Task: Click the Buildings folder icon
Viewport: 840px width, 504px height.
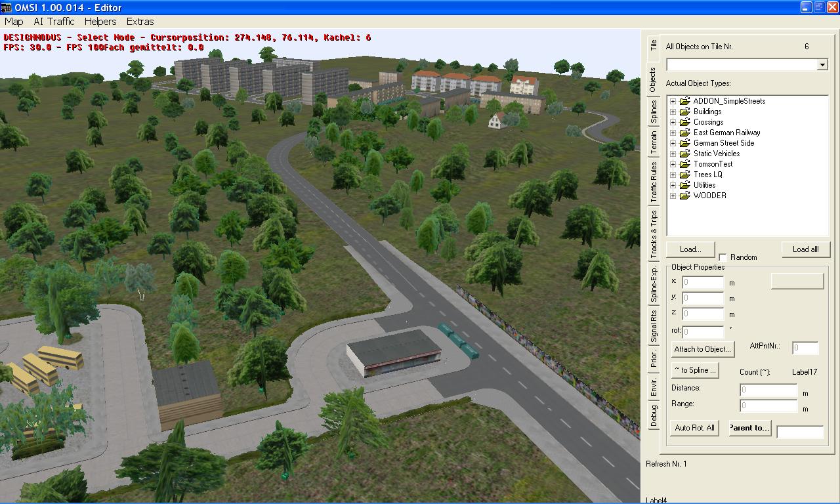Action: (x=685, y=112)
